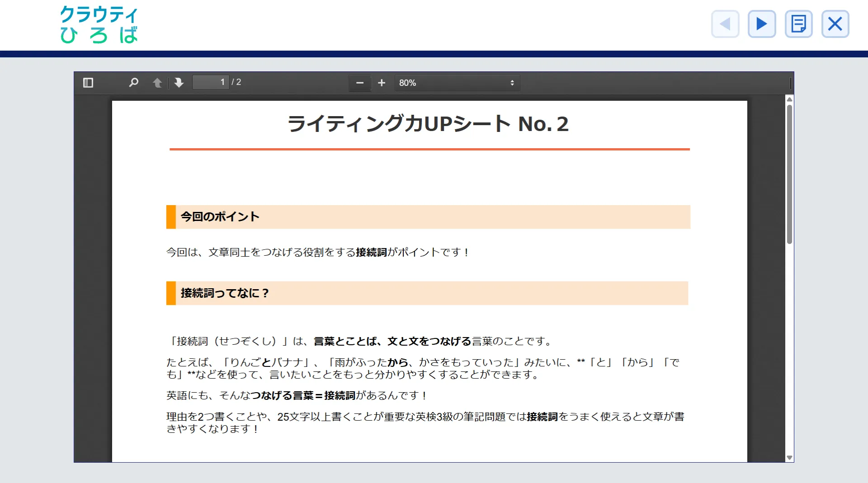This screenshot has height=483, width=868.
Task: Click the クラウティひろば logo
Action: (99, 25)
